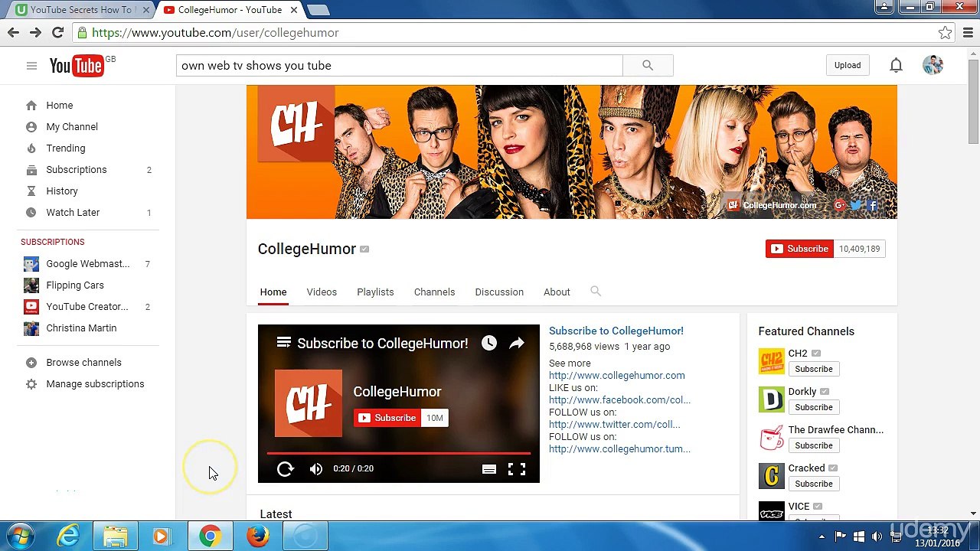Open the notifications bell
980x551 pixels.
(896, 66)
